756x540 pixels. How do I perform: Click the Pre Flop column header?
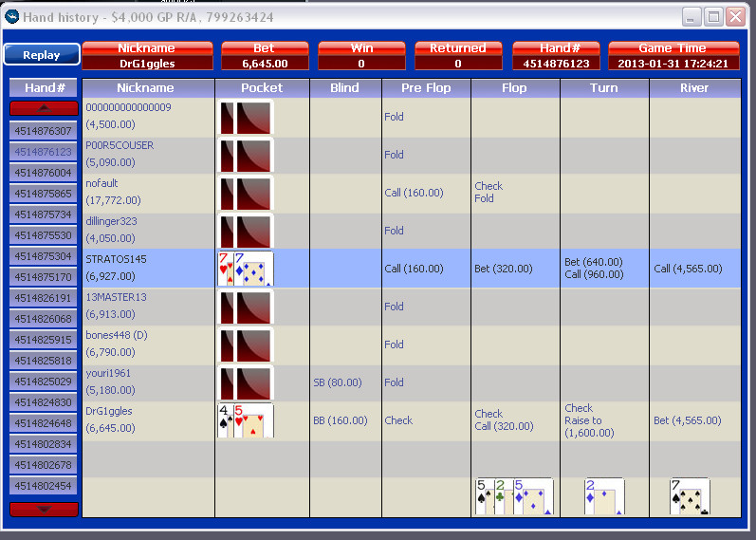(426, 88)
